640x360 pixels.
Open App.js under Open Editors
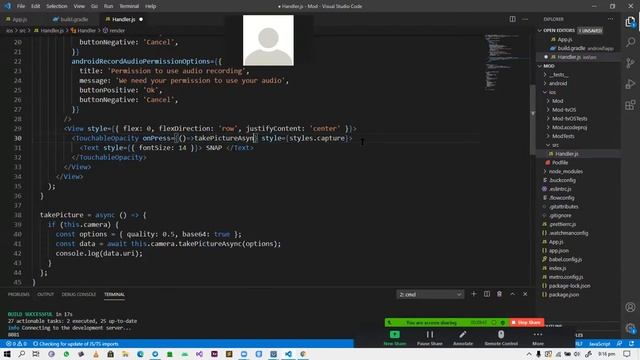coord(564,40)
